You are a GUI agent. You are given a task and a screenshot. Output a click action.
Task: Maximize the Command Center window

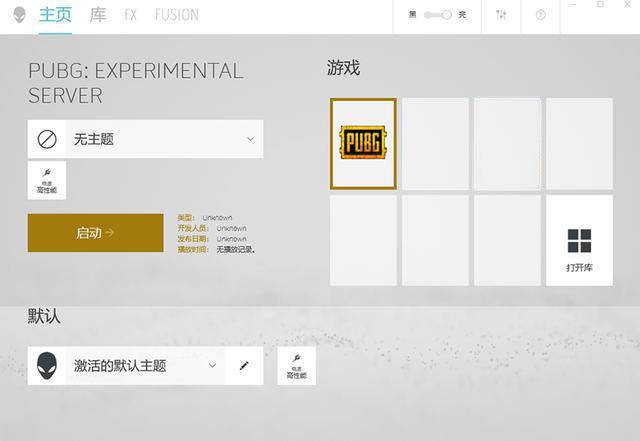(x=600, y=4)
